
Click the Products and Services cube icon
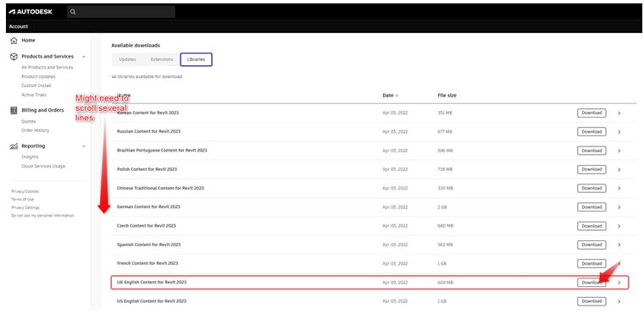14,57
